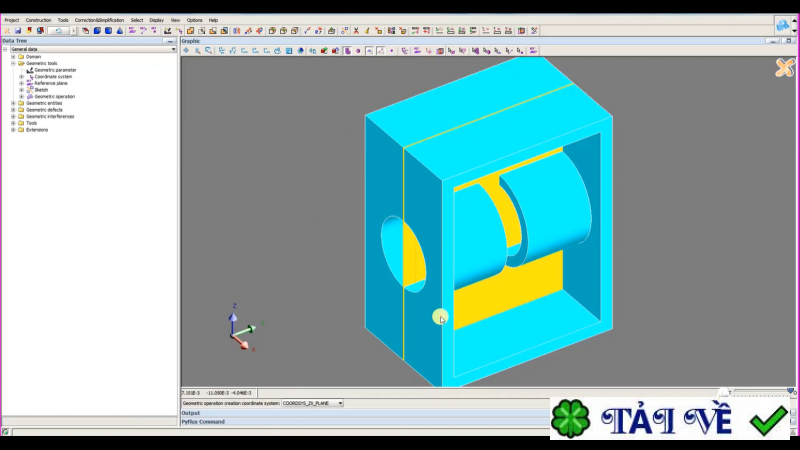
Task: Open the Select menu
Action: point(137,20)
